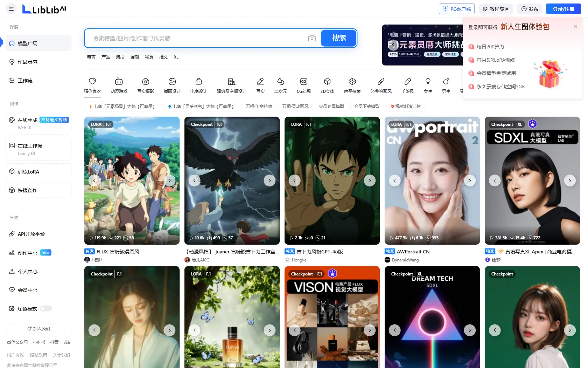
Task: Click the 国潮 search tag
Action: (135, 57)
